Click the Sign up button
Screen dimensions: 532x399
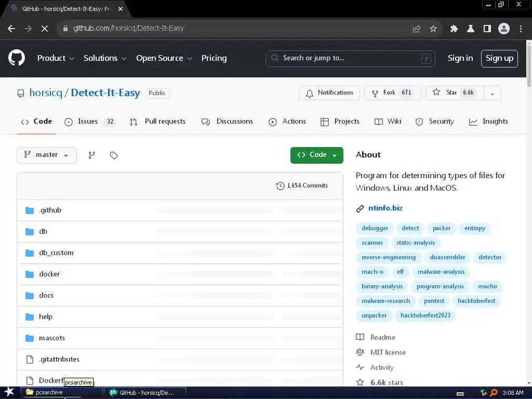coord(499,58)
